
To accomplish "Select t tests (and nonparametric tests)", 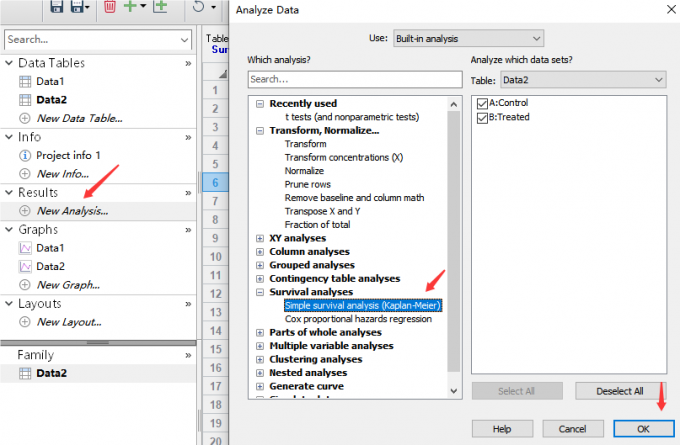I will click(x=352, y=117).
